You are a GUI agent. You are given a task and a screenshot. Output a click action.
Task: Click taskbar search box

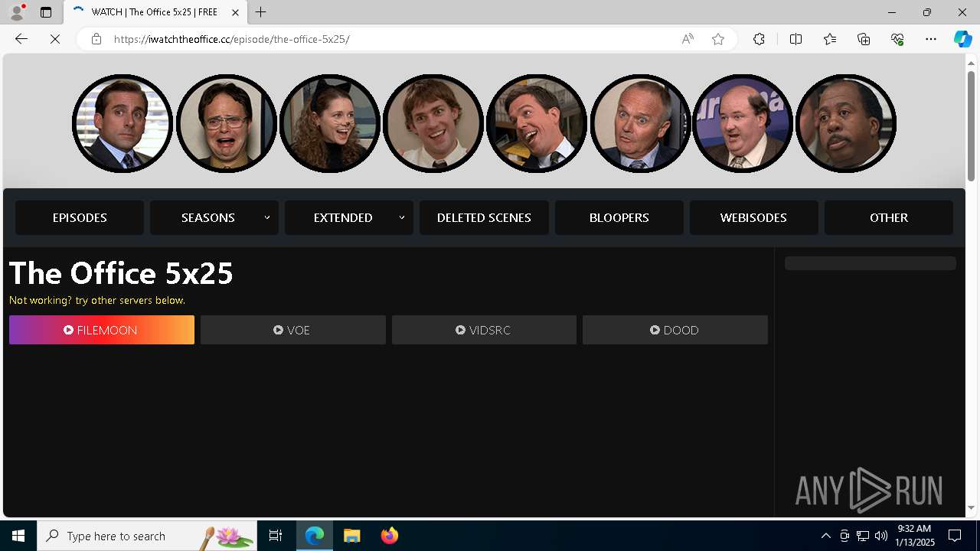[147, 536]
